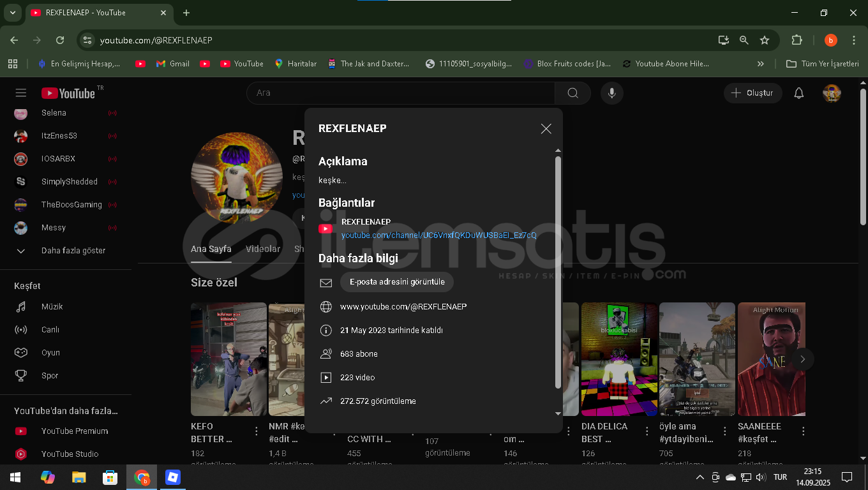Open Roblox from the taskbar

[173, 477]
